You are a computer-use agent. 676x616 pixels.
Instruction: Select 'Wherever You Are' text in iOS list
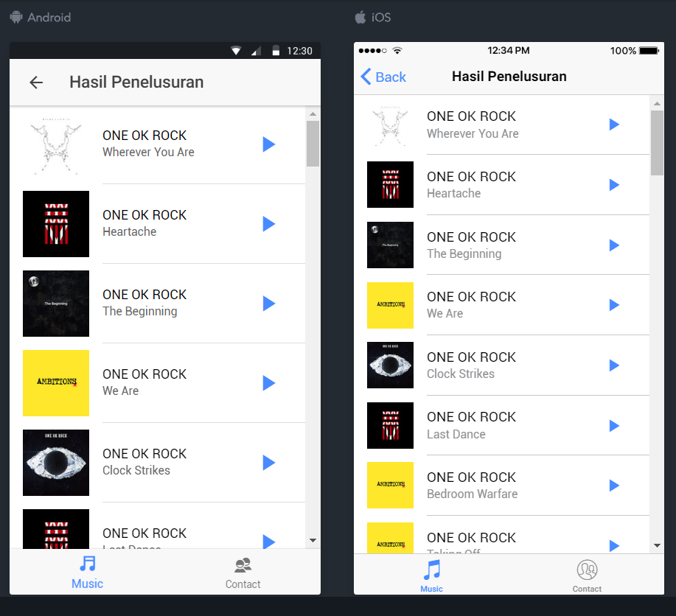pyautogui.click(x=473, y=133)
